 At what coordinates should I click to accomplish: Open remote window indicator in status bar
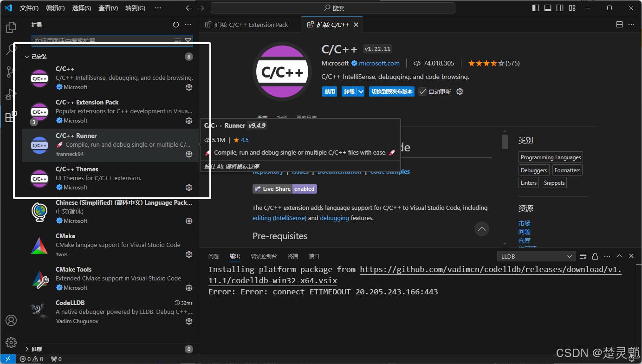click(x=8, y=359)
